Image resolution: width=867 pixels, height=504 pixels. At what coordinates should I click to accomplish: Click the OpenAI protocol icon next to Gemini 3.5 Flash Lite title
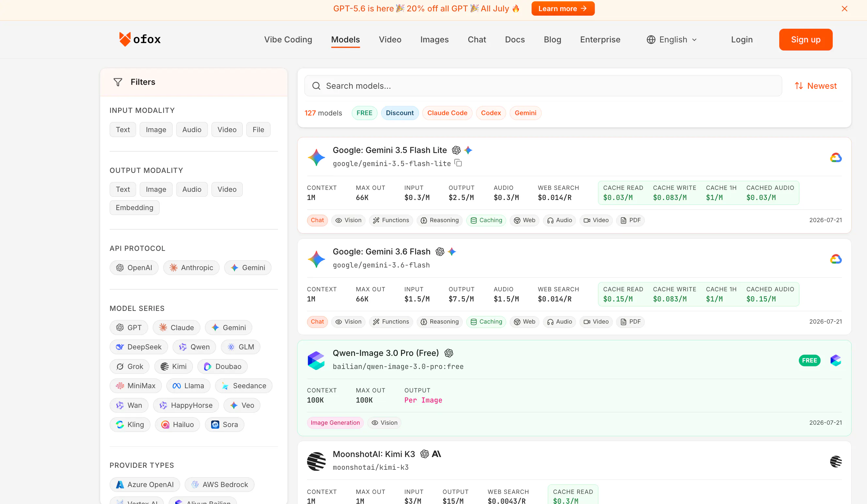tap(456, 150)
